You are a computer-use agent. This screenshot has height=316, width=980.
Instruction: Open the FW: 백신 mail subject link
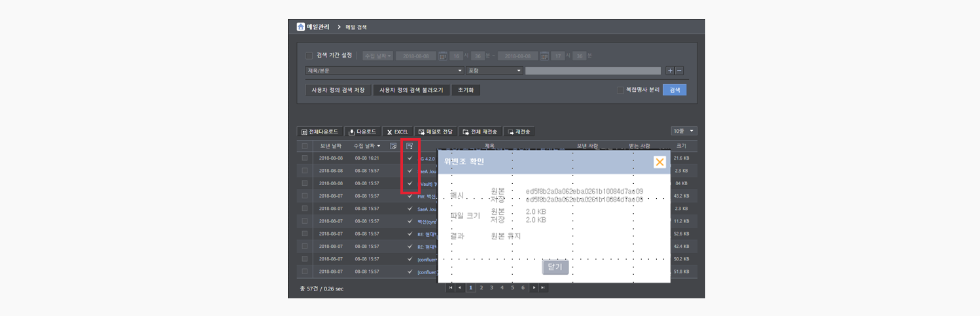[x=427, y=196]
